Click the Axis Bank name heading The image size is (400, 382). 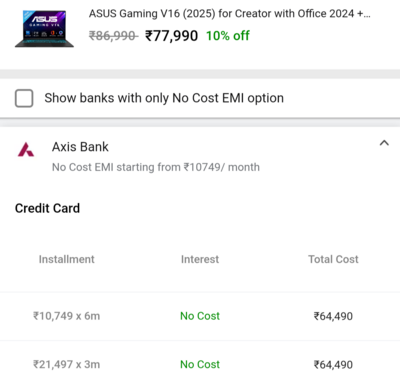pyautogui.click(x=80, y=147)
